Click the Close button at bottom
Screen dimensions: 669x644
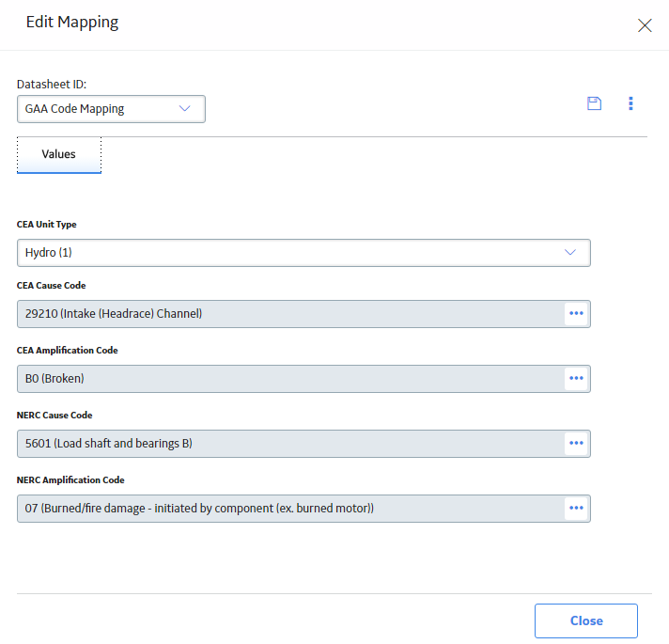click(x=585, y=620)
